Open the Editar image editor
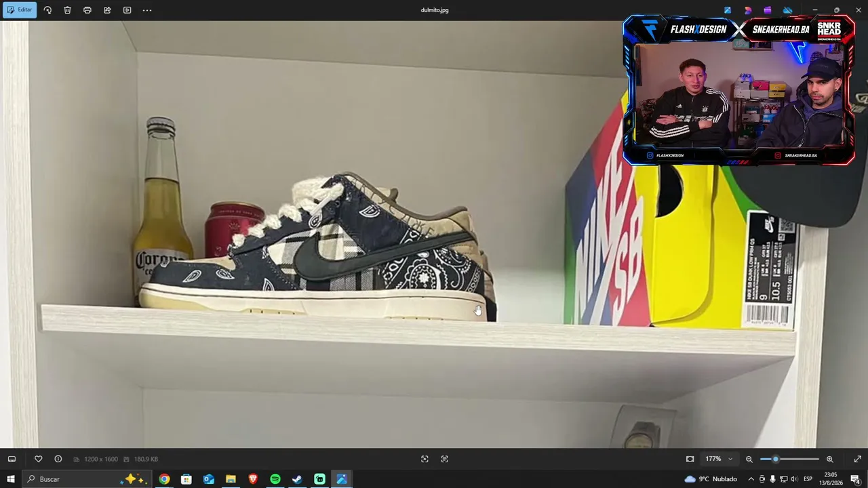The image size is (868, 488). tap(19, 10)
